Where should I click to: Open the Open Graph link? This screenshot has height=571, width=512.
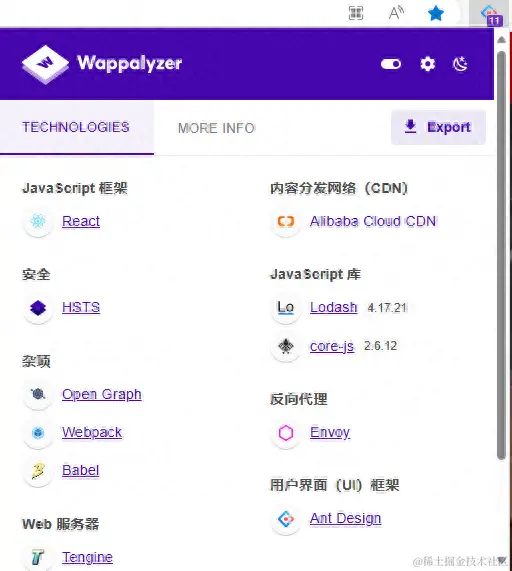[102, 394]
